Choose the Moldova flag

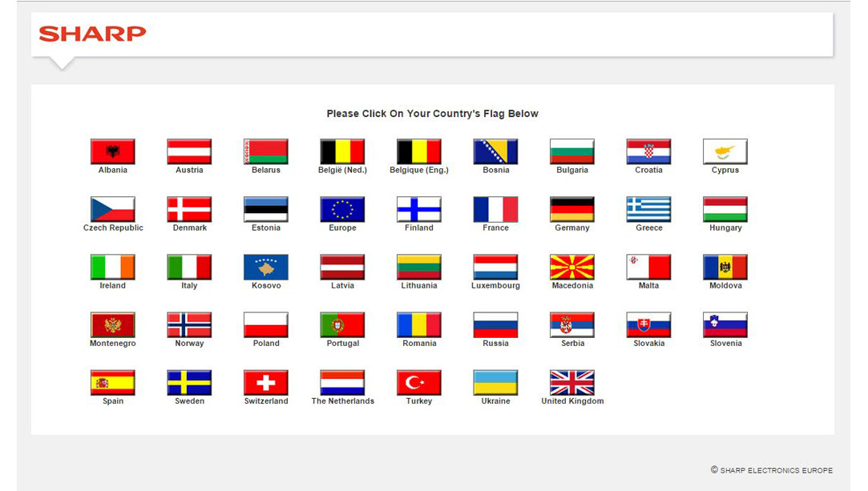click(x=725, y=267)
